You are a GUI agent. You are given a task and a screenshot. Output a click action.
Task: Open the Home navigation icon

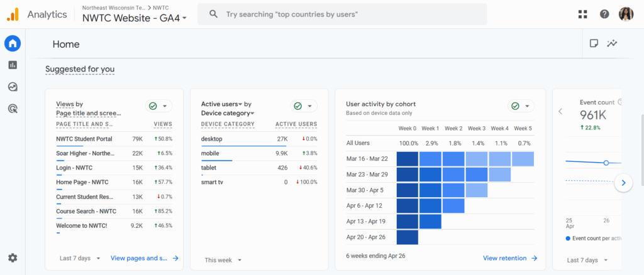(x=13, y=43)
